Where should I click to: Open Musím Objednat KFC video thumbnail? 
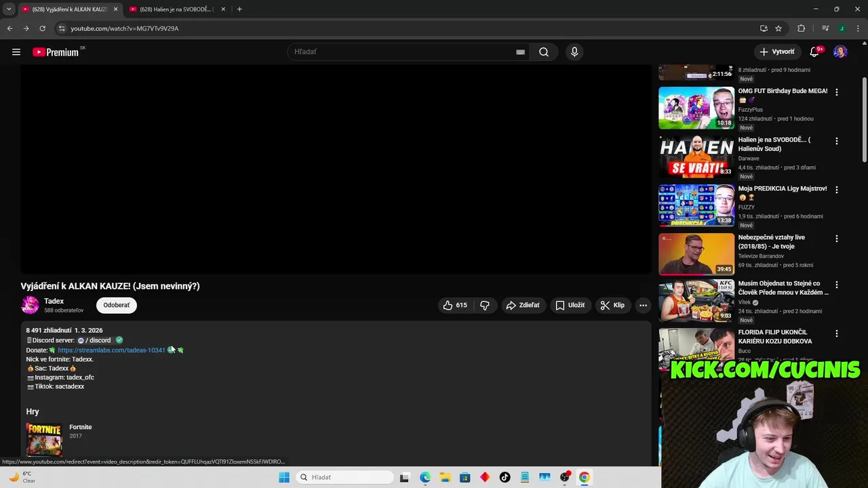point(696,300)
